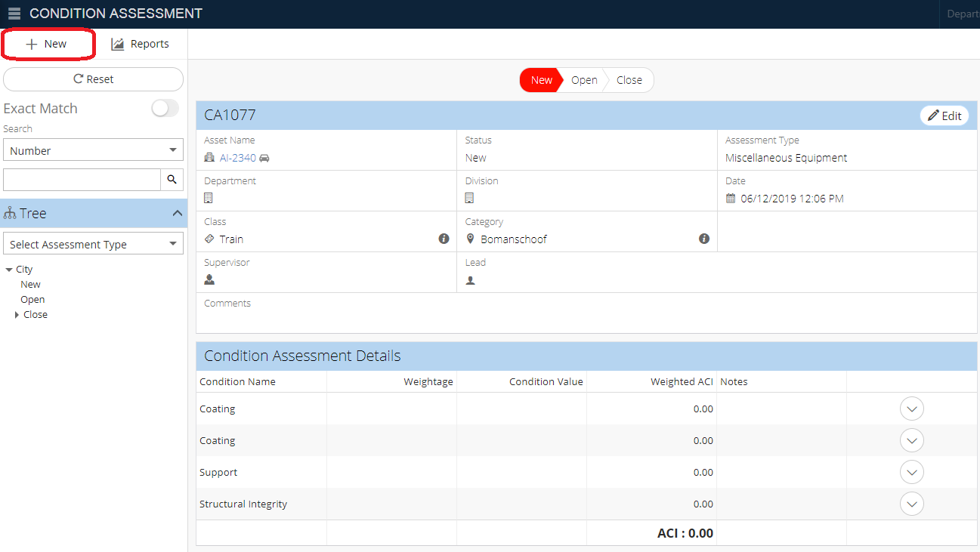This screenshot has height=552, width=980.
Task: Click the Class tag icon next to Train
Action: point(209,239)
